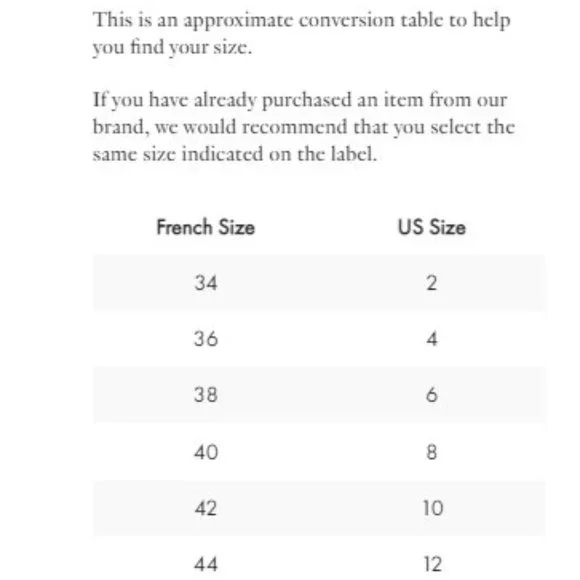Click US size 2 cell
Screen dimensions: 580x580
coord(432,283)
